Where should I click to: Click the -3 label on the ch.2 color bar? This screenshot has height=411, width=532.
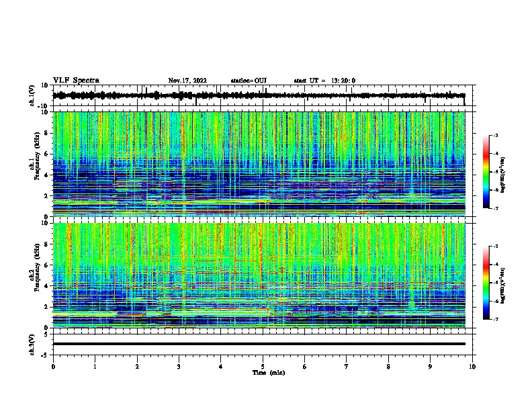point(495,246)
